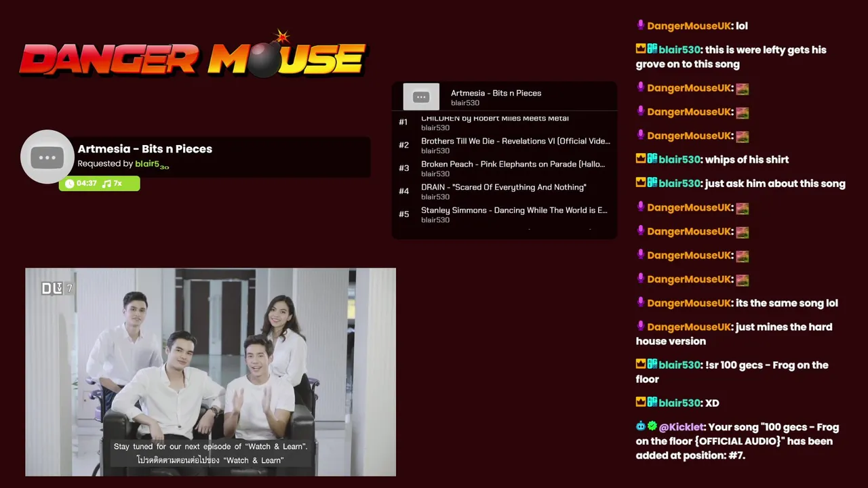Select queue row #3 'Broken Peach - Pink Elephants'

tap(505, 169)
